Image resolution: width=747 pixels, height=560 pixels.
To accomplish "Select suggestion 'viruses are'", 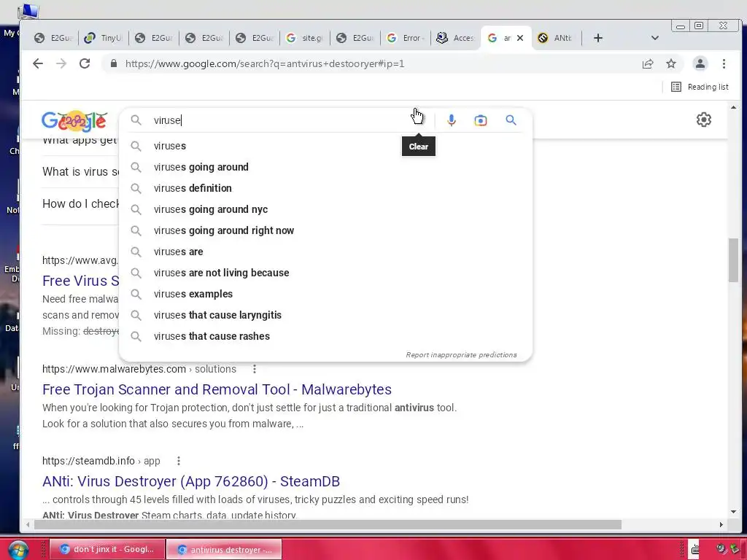I will click(x=325, y=252).
